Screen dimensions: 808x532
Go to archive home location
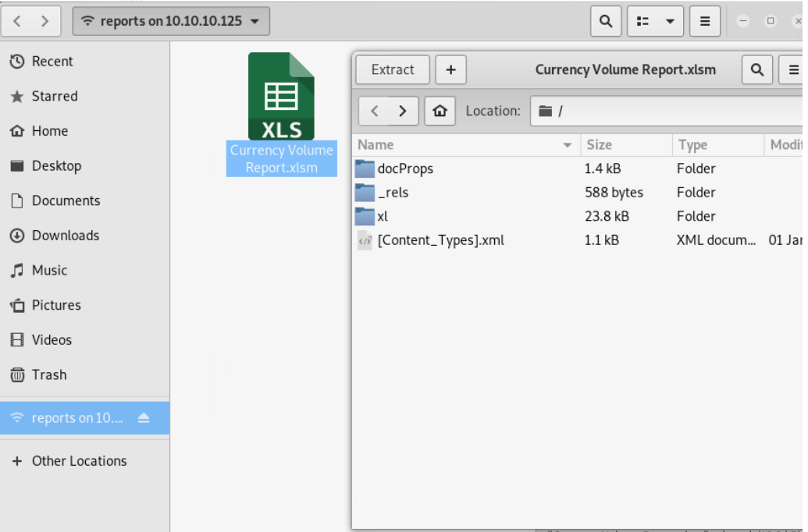click(x=440, y=112)
